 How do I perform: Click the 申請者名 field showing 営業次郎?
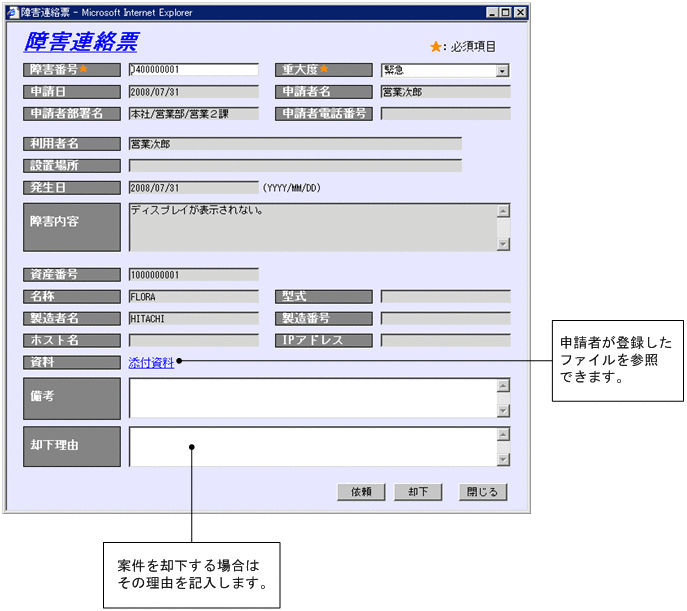(x=446, y=92)
